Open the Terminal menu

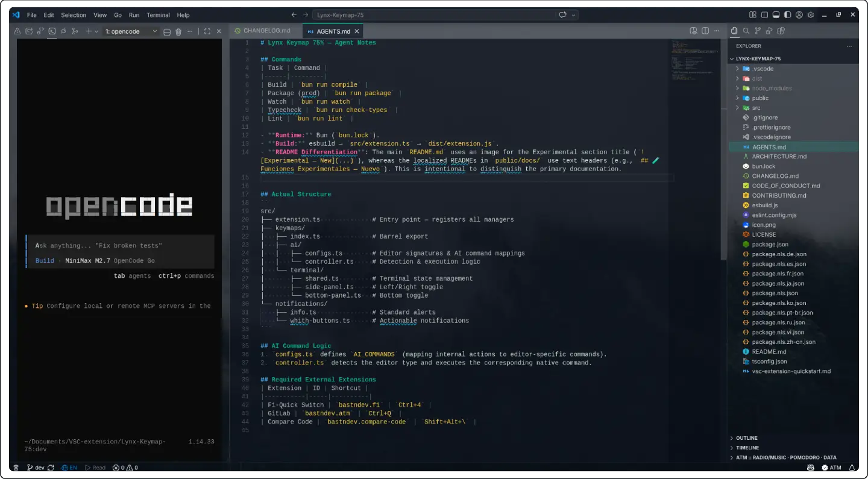pyautogui.click(x=159, y=15)
